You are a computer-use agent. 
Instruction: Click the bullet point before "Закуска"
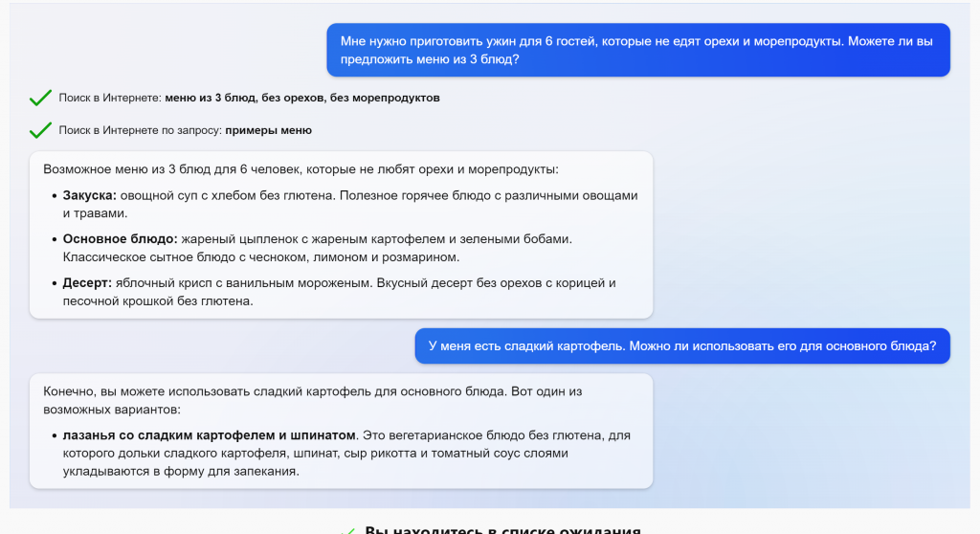54,196
